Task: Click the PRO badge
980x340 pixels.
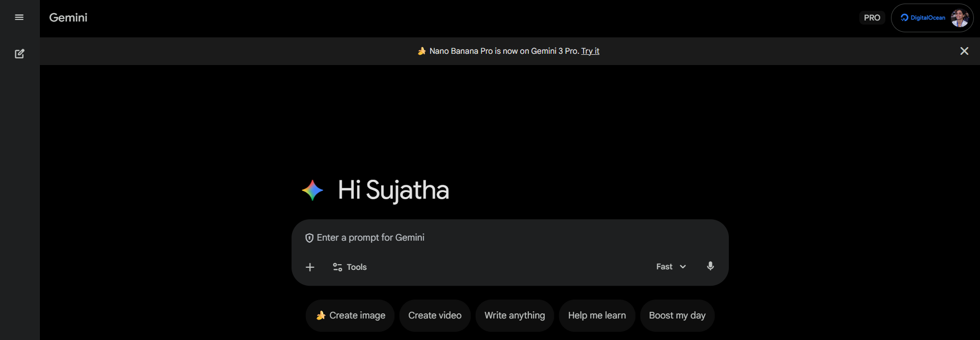Action: point(872,18)
